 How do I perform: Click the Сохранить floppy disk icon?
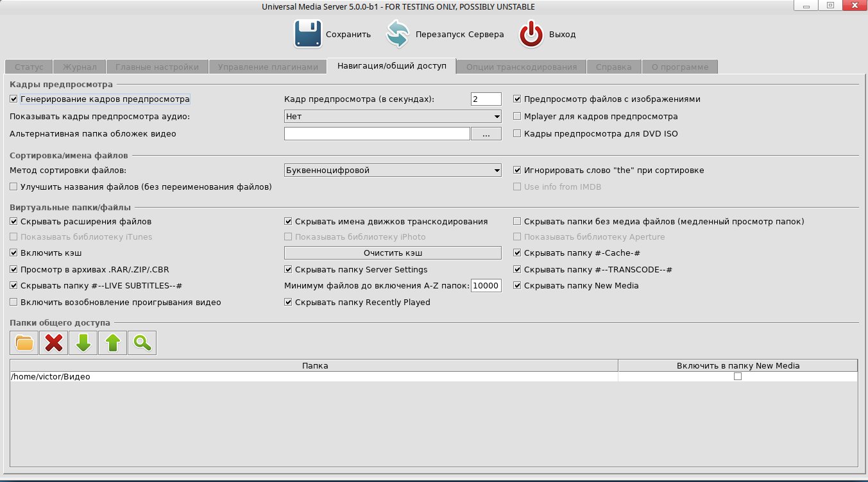pyautogui.click(x=308, y=34)
